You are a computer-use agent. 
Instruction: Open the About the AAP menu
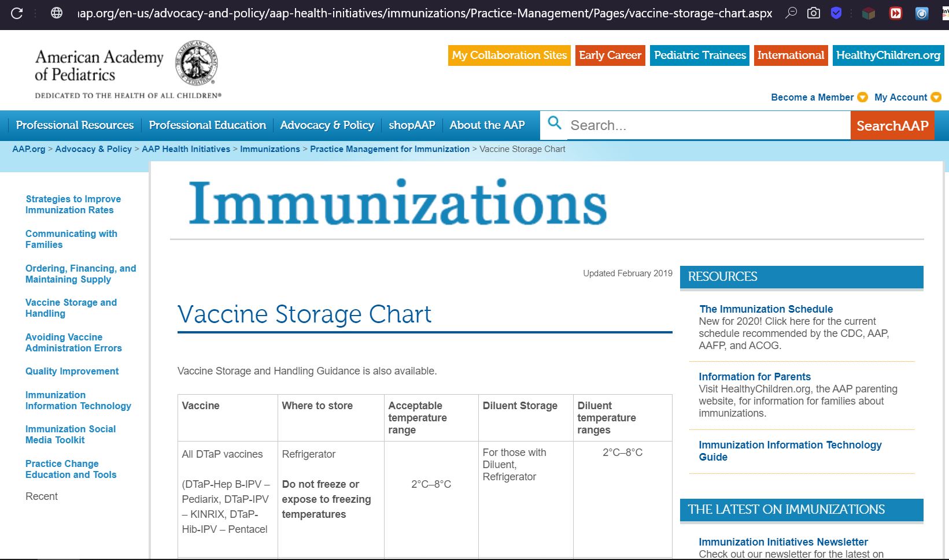tap(487, 125)
